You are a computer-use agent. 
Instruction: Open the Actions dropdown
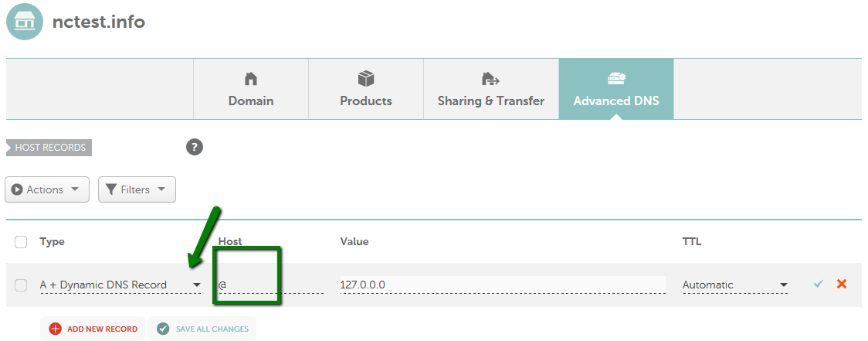click(47, 189)
